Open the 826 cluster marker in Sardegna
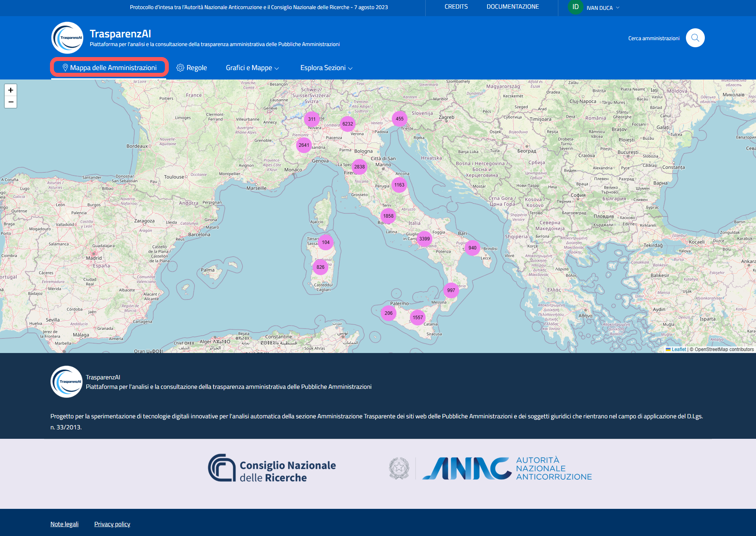The height and width of the screenshot is (536, 756). pyautogui.click(x=321, y=267)
